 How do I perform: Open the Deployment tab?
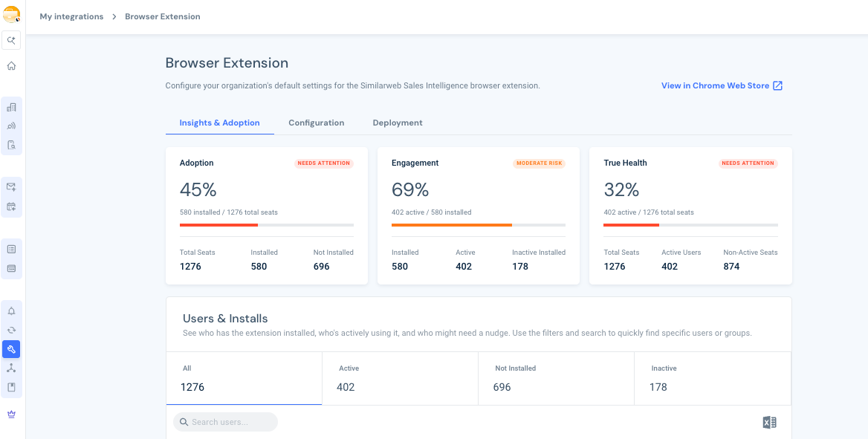click(398, 123)
